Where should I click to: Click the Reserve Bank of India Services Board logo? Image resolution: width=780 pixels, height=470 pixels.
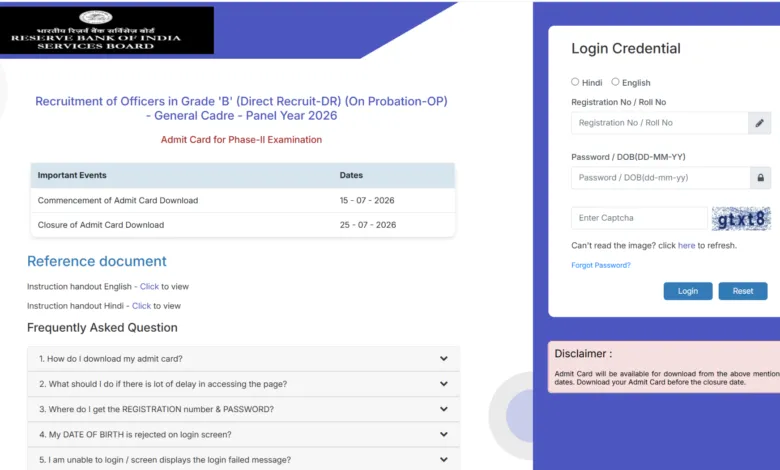click(106, 30)
